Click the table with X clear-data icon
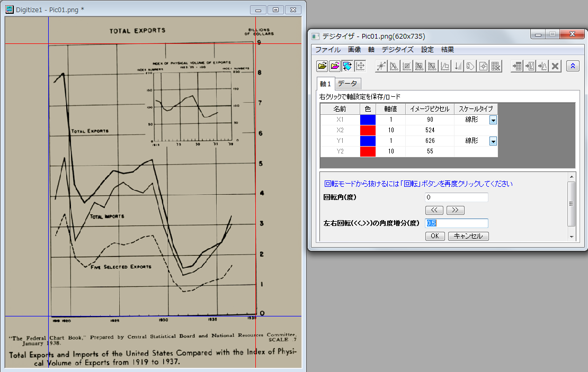 click(x=496, y=66)
